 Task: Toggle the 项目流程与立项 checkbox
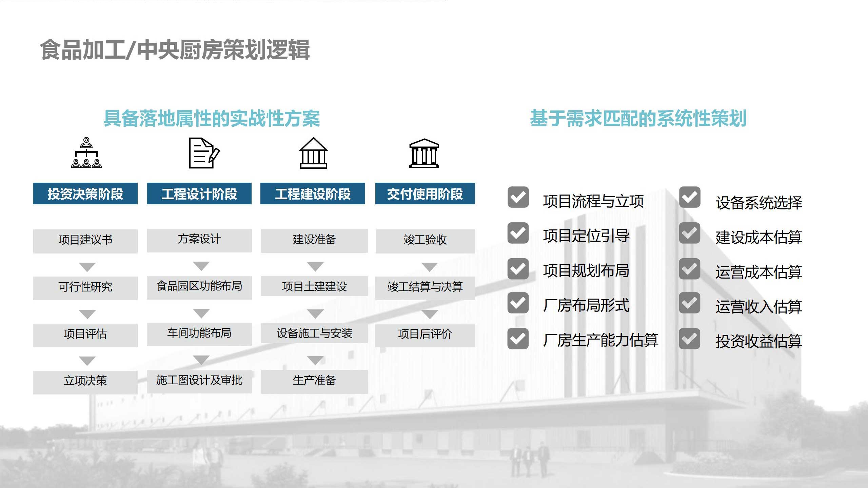tap(518, 197)
